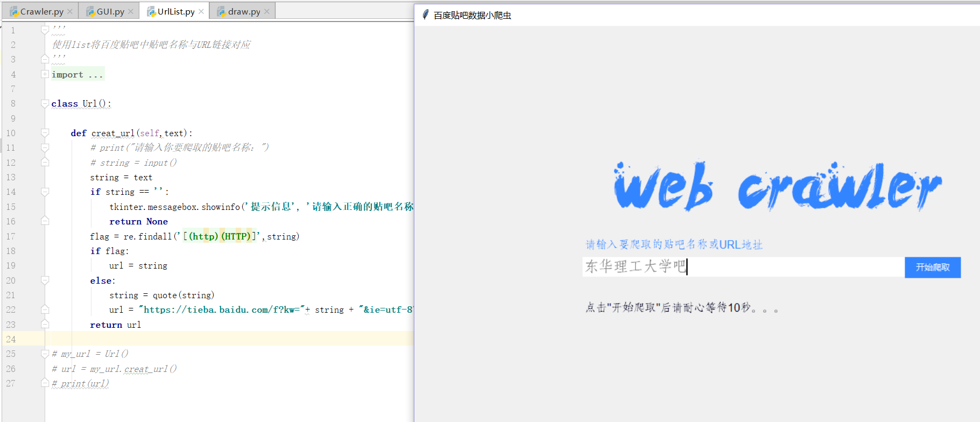This screenshot has width=980, height=422.
Task: Click the Python file icon on UrlList.py tab
Action: (151, 11)
